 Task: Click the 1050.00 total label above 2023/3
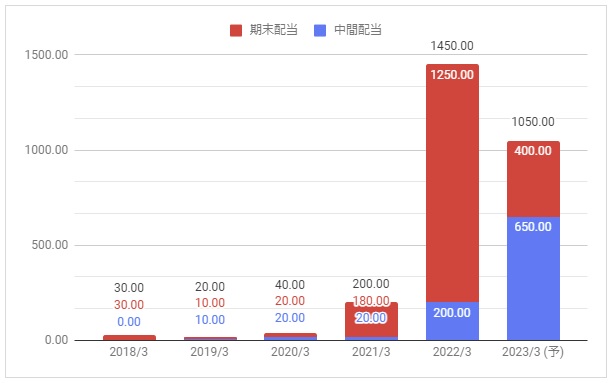click(533, 122)
